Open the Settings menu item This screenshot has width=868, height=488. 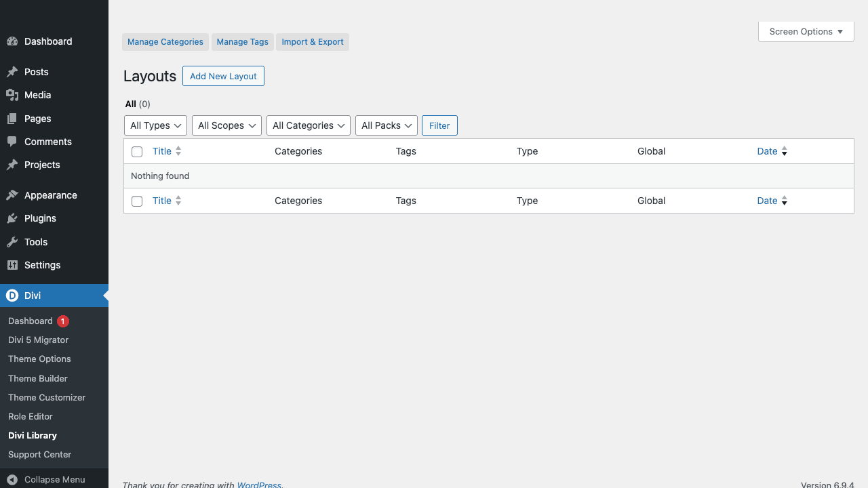pyautogui.click(x=54, y=265)
